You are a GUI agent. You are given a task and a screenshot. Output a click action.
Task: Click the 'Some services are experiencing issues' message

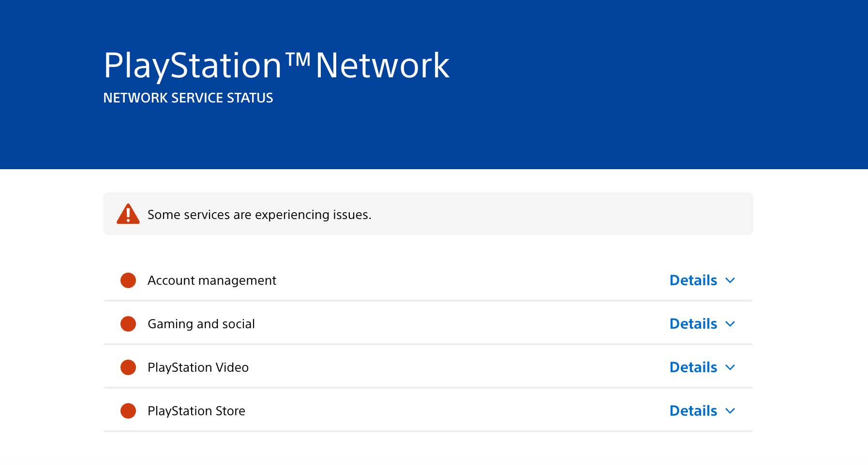click(x=259, y=215)
